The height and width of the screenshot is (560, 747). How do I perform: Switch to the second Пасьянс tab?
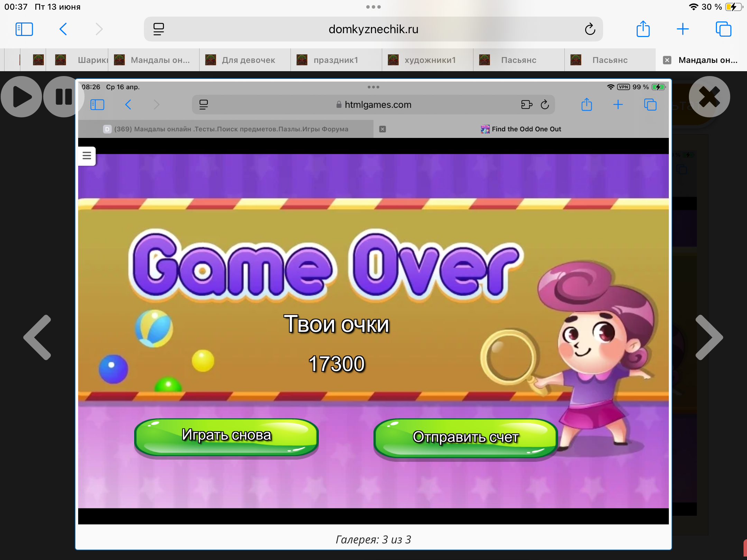point(610,60)
